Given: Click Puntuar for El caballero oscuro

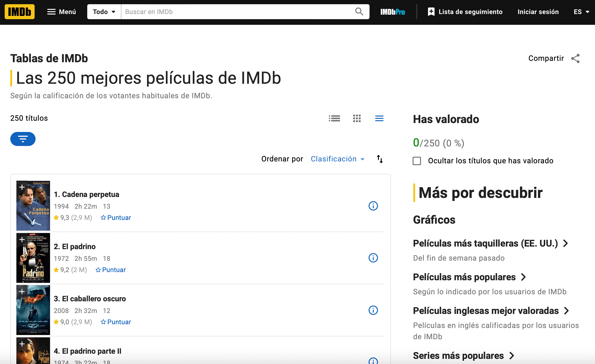Looking at the screenshot, I should click(x=116, y=322).
